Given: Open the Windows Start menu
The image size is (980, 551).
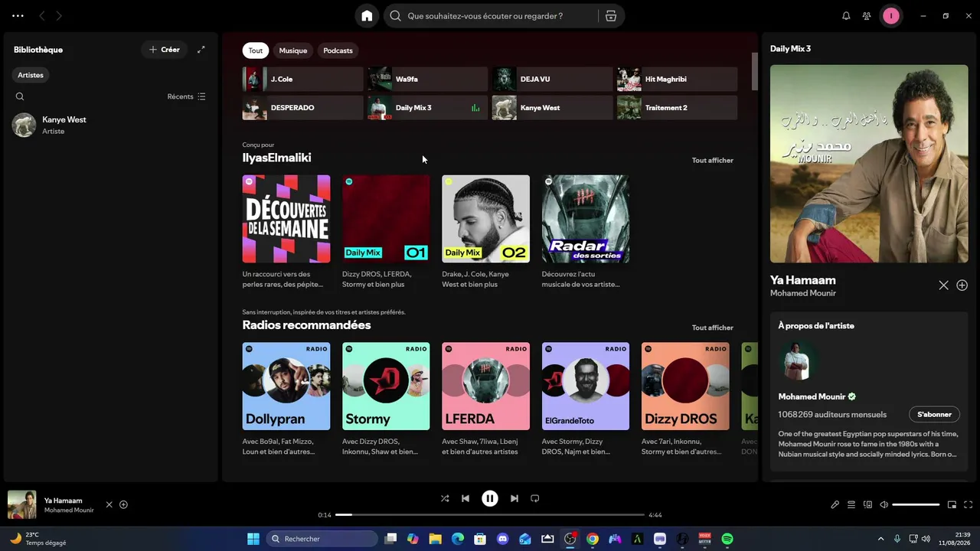Looking at the screenshot, I should click(x=253, y=539).
